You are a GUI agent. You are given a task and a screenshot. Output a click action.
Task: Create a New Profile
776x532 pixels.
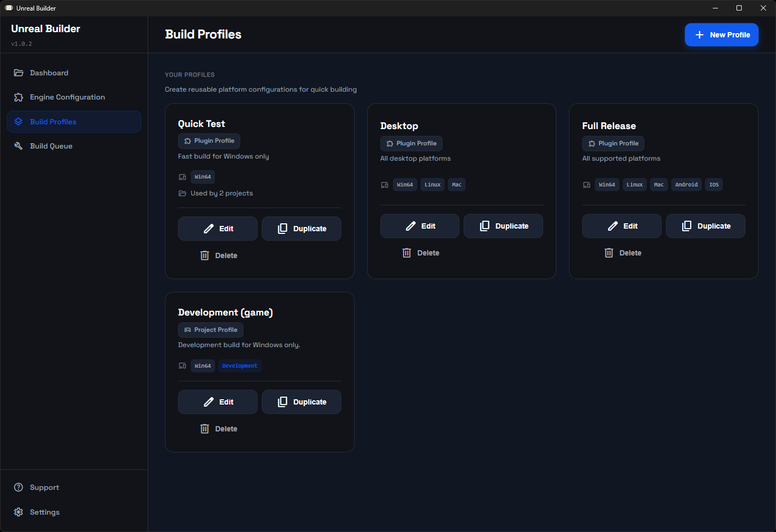pyautogui.click(x=721, y=35)
